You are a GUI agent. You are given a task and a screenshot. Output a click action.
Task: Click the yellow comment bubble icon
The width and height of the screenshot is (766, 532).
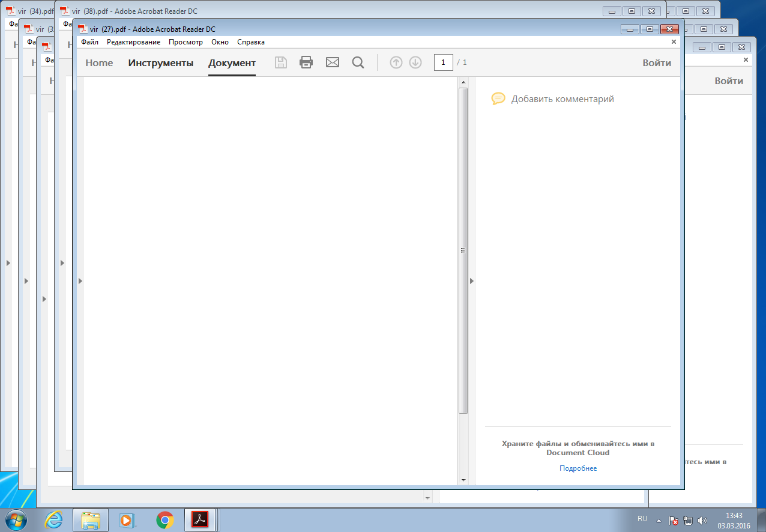498,99
